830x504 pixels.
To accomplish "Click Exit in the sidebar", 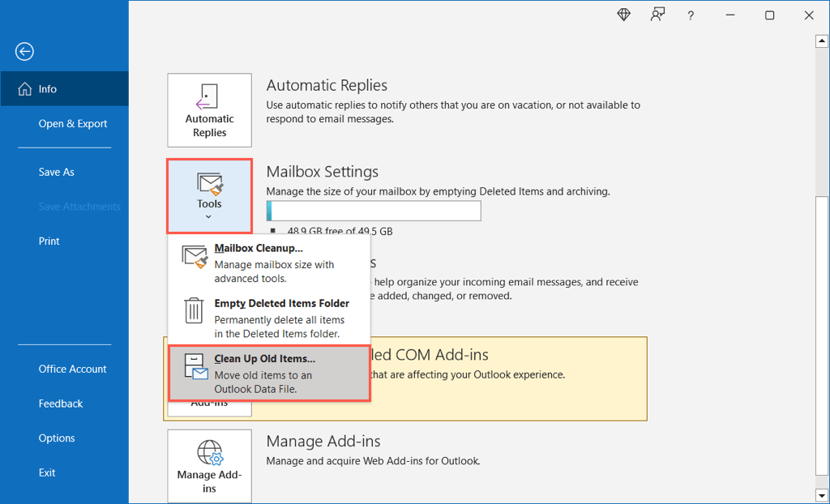I will [x=47, y=472].
